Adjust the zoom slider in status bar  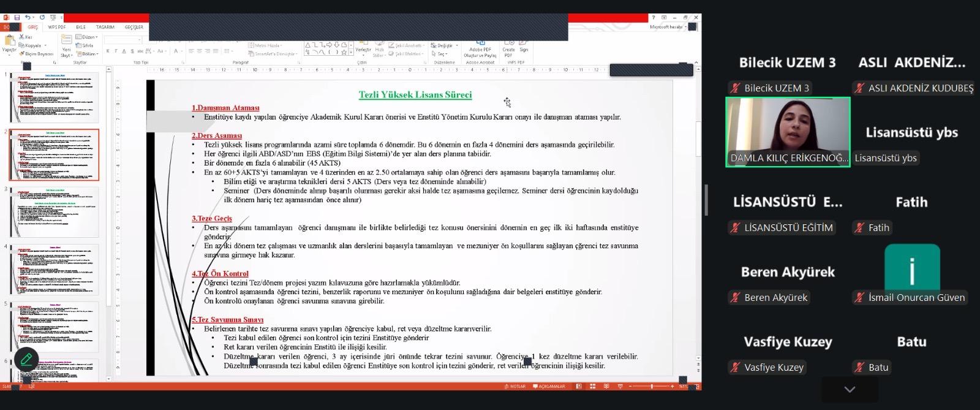coord(652,386)
